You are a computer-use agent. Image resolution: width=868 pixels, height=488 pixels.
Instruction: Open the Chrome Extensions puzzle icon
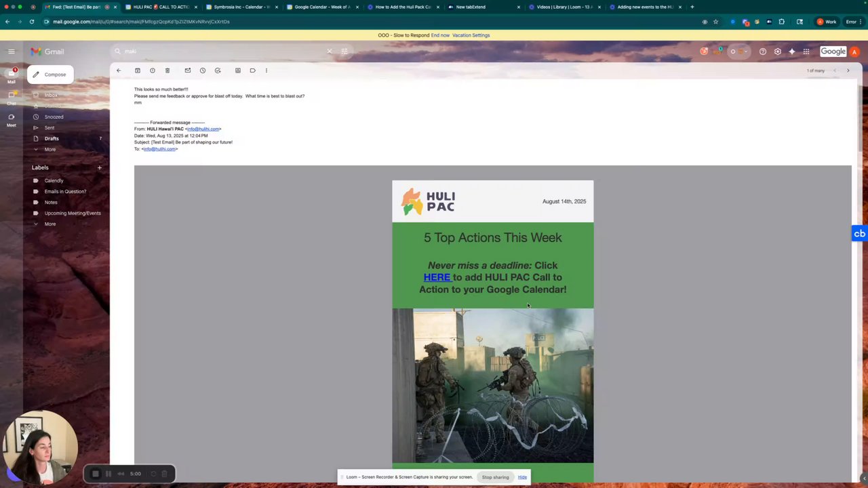click(782, 22)
